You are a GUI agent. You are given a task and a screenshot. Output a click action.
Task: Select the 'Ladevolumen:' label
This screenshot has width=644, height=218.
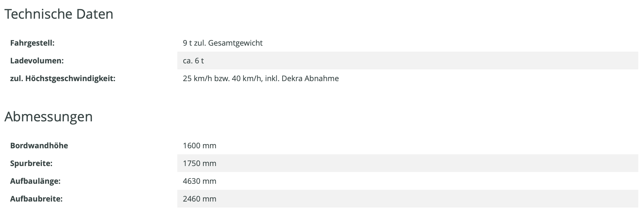pyautogui.click(x=37, y=61)
